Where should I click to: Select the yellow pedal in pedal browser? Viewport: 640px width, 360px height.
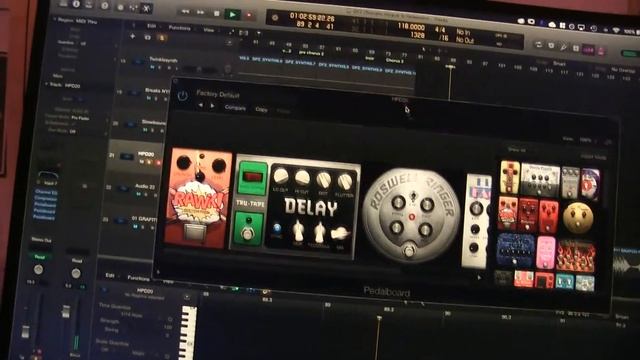tap(510, 177)
